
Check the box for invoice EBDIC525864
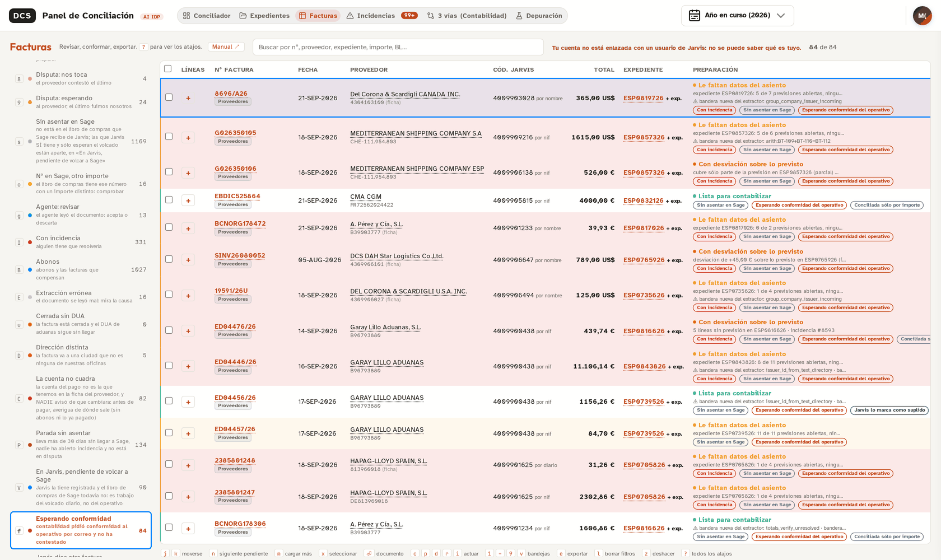(x=169, y=200)
